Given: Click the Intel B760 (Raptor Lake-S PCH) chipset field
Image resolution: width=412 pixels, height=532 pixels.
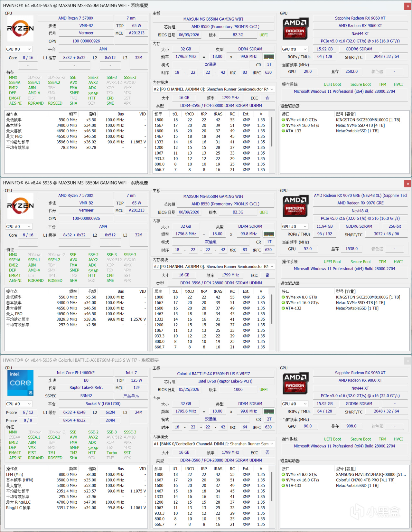Looking at the screenshot, I should pos(225,381).
